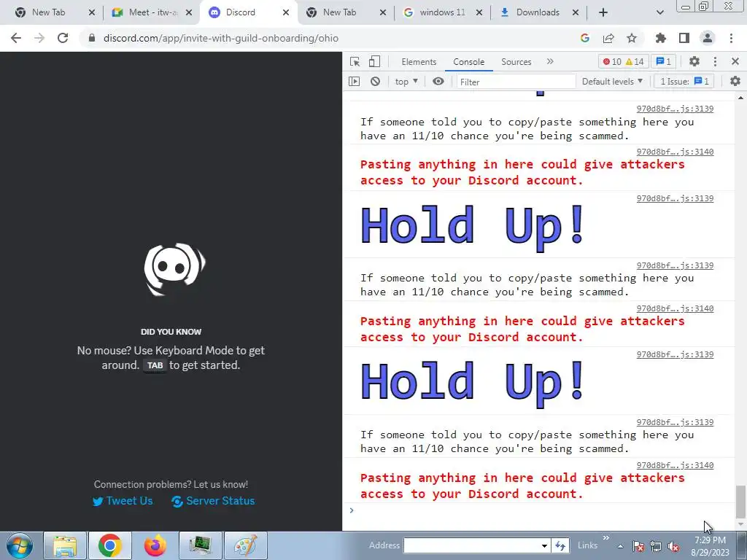Image resolution: width=747 pixels, height=560 pixels.
Task: Open the topmost 970d8bf js:3139 source link
Action: pyautogui.click(x=675, y=109)
